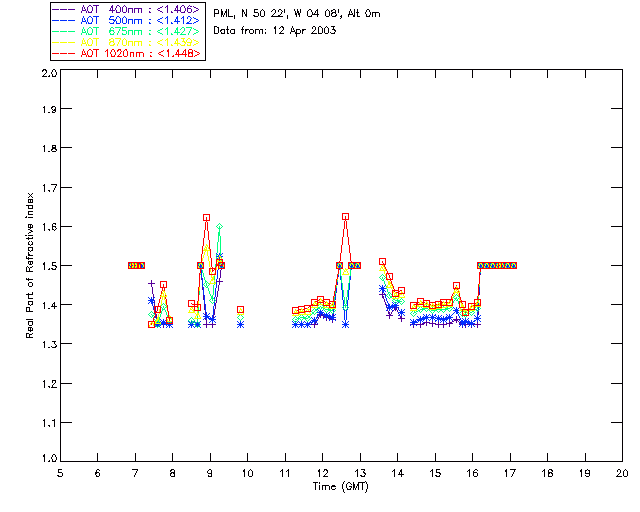Click the y-axis tick label 1.4
The width and height of the screenshot is (640, 512).
49,305
